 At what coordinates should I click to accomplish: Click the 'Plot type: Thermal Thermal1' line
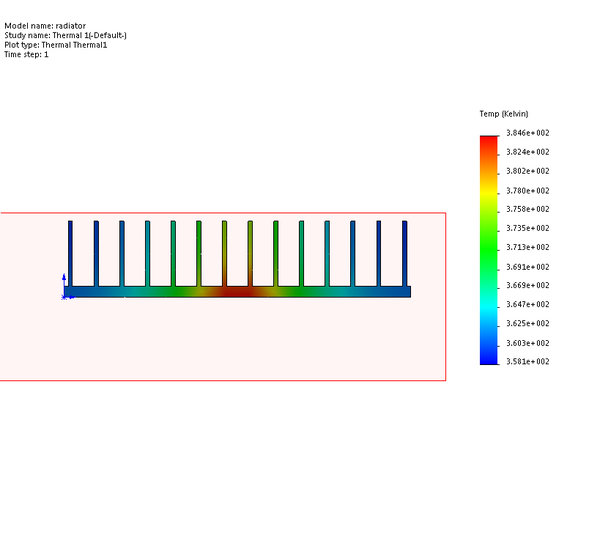(x=56, y=45)
